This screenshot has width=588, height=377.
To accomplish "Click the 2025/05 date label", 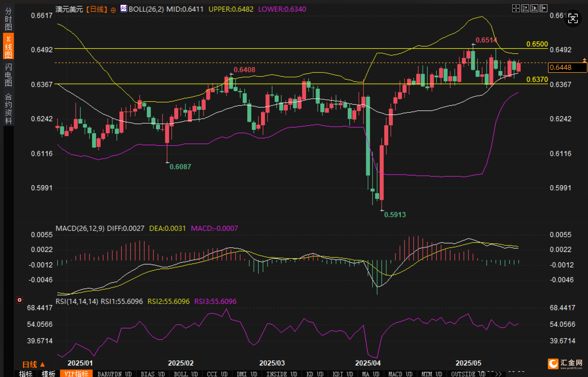I will tap(469, 363).
